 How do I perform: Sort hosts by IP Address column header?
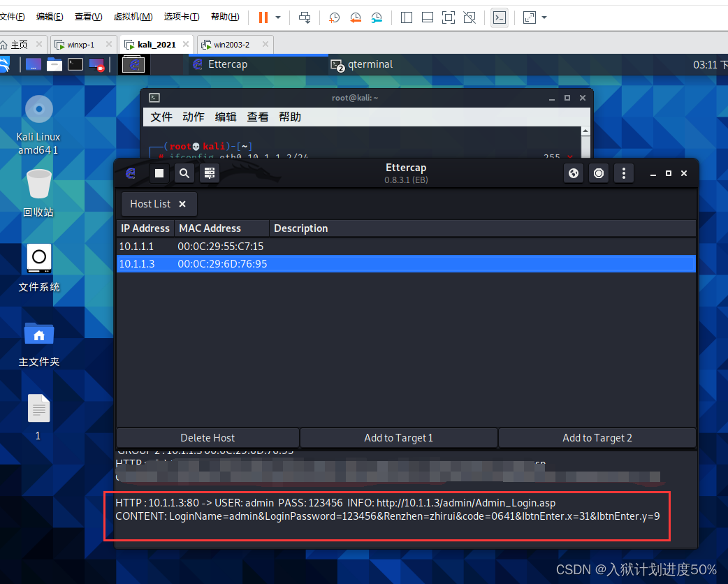(145, 228)
